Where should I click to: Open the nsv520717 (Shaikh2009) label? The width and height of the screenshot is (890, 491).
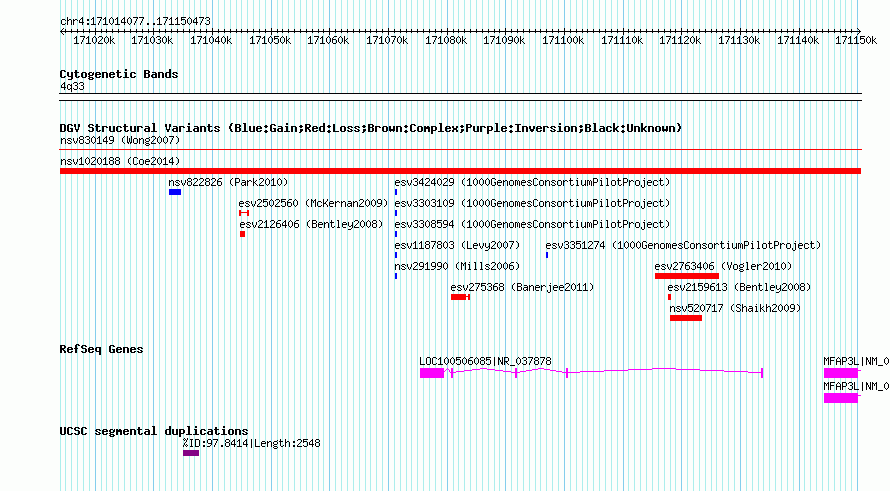[735, 308]
